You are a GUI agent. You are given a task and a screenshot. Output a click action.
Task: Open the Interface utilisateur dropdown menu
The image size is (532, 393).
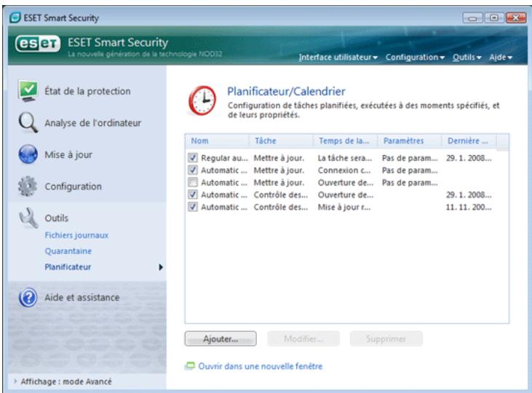(x=338, y=57)
